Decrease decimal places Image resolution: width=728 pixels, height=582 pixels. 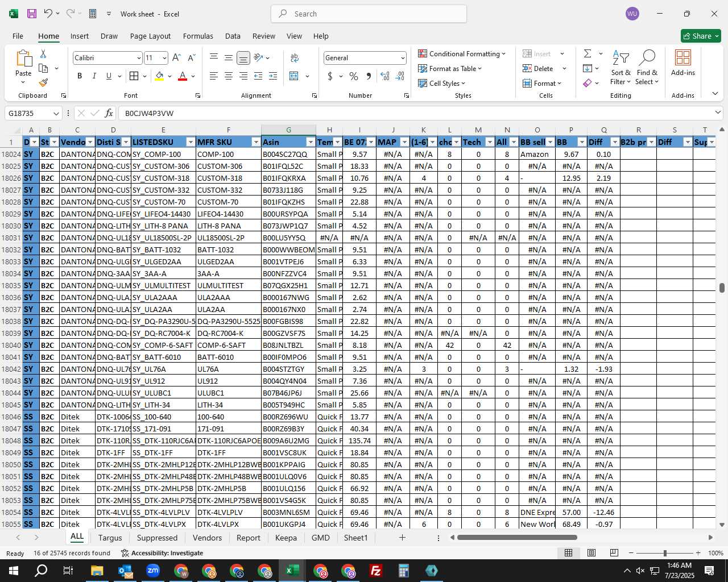[x=400, y=76]
